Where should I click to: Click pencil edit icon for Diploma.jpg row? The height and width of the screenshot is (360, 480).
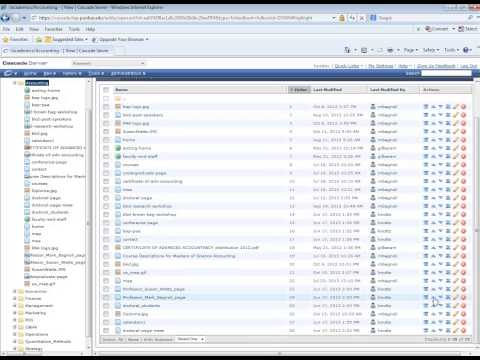[456, 314]
